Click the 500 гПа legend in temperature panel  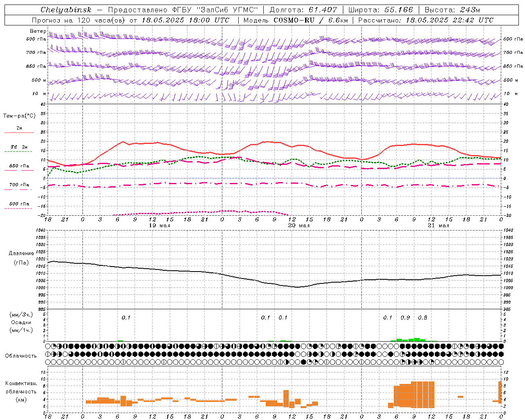(x=19, y=204)
